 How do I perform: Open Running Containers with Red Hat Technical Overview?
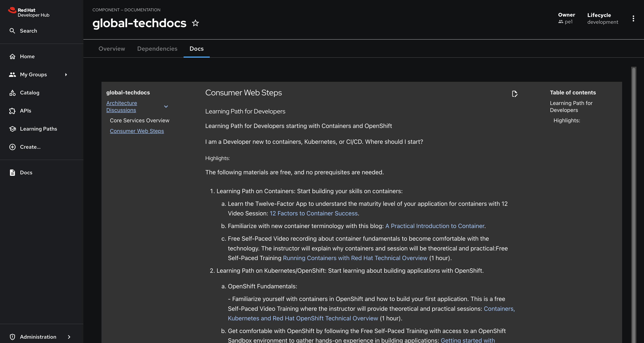(355, 258)
